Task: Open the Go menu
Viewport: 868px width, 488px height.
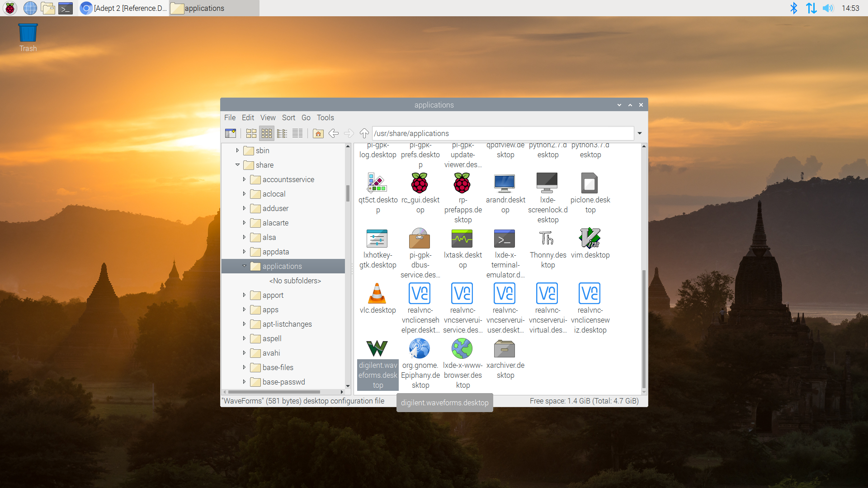Action: click(306, 117)
